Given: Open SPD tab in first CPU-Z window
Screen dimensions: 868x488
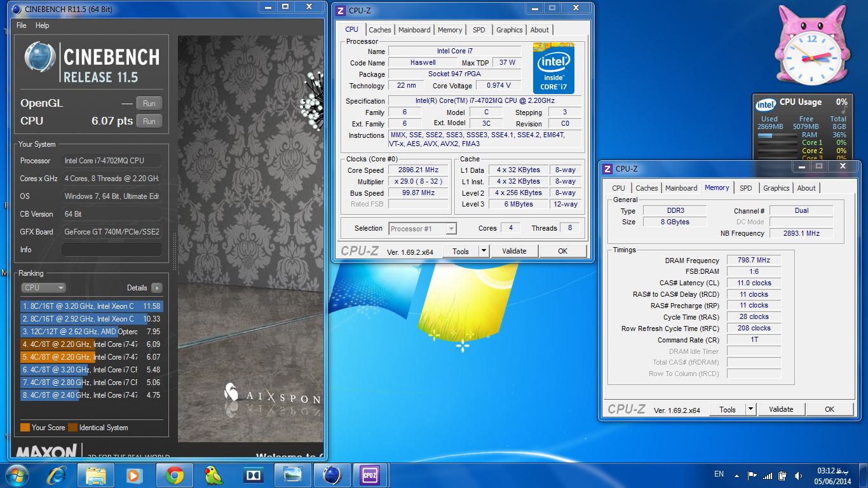Looking at the screenshot, I should click(x=479, y=30).
